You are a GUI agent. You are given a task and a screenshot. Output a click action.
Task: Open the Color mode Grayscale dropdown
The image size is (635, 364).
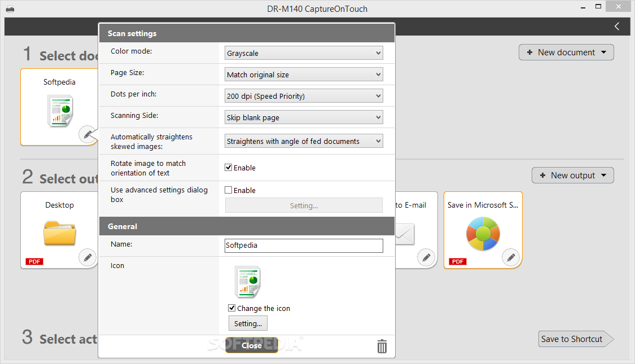tap(304, 53)
